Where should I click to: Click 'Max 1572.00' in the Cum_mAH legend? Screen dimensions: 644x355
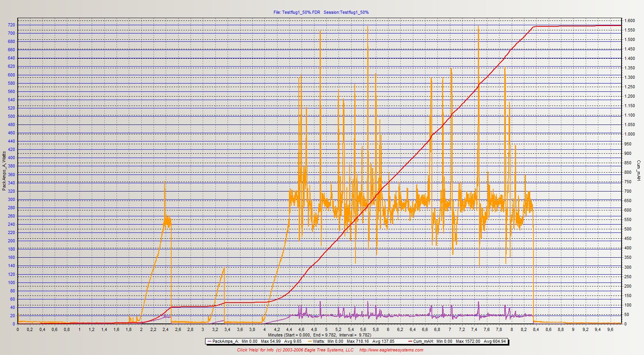coord(468,341)
